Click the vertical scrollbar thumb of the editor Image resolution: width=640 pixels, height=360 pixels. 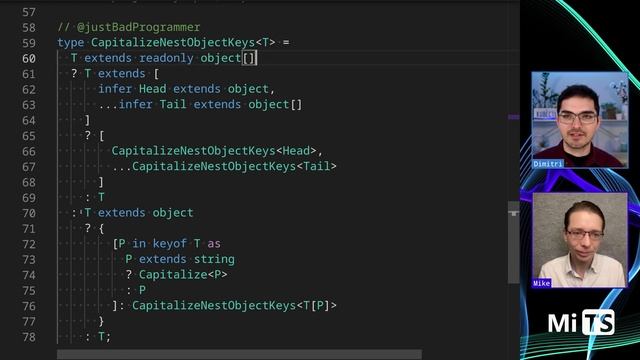pyautogui.click(x=513, y=242)
